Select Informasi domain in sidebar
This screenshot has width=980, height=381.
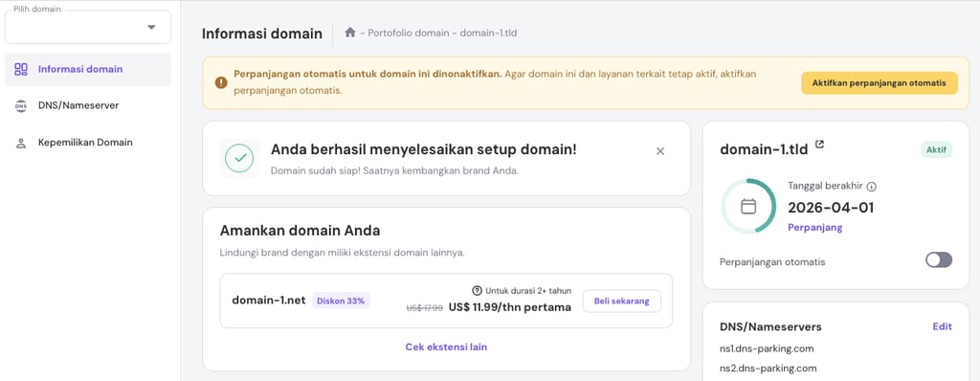pos(87,70)
